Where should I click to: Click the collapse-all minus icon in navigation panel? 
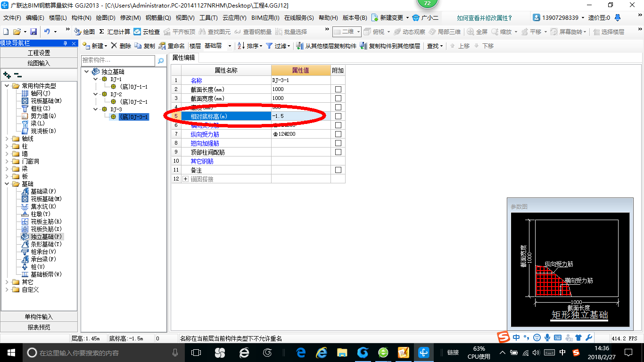click(x=17, y=74)
